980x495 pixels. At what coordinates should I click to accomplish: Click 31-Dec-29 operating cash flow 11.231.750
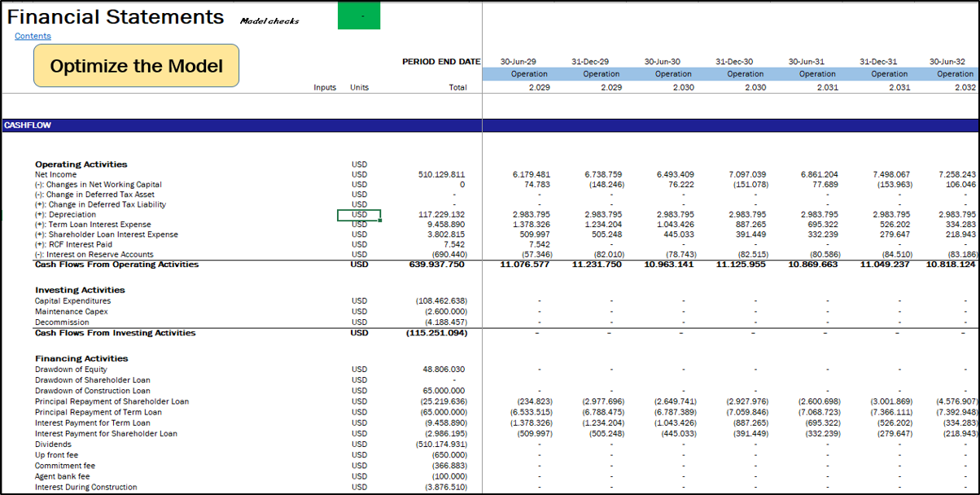point(597,265)
